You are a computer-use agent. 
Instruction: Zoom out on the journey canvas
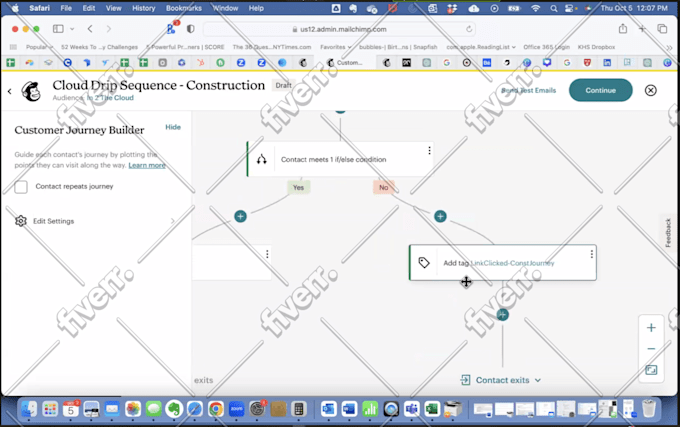pos(651,349)
